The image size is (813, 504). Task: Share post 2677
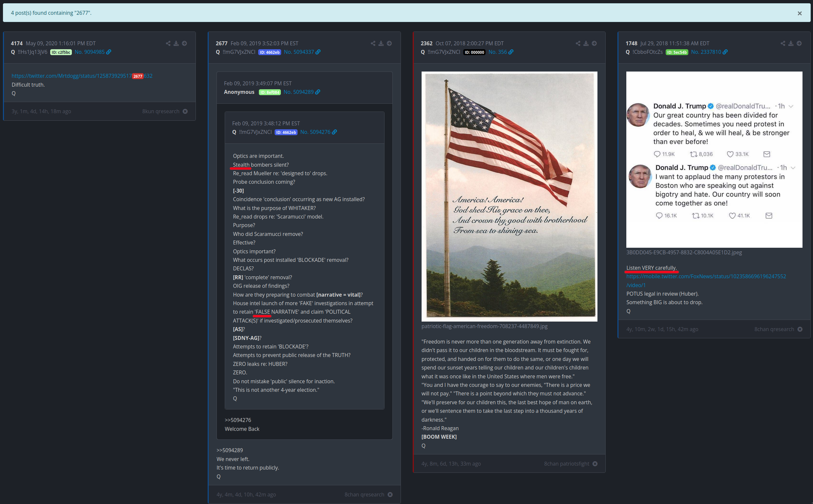tap(373, 43)
